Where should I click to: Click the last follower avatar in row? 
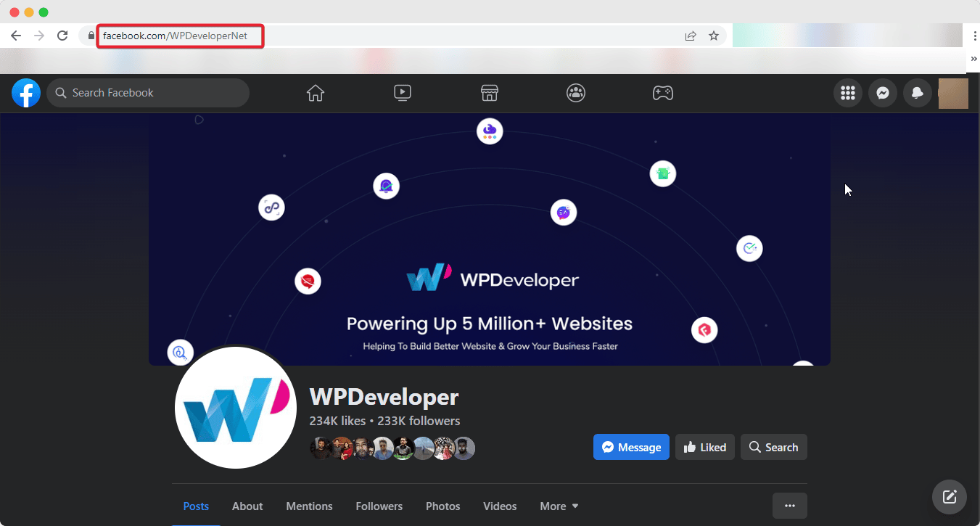click(x=464, y=448)
